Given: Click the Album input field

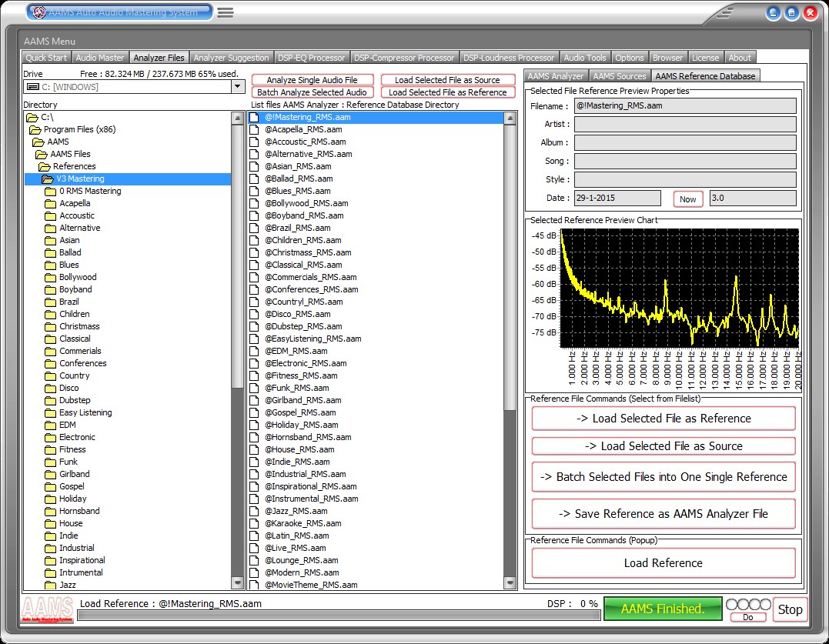Looking at the screenshot, I should [685, 142].
